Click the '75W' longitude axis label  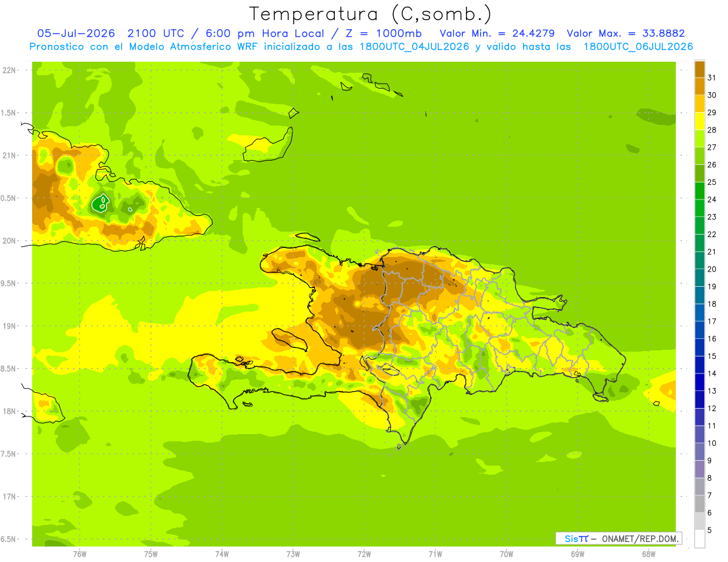pos(151,554)
